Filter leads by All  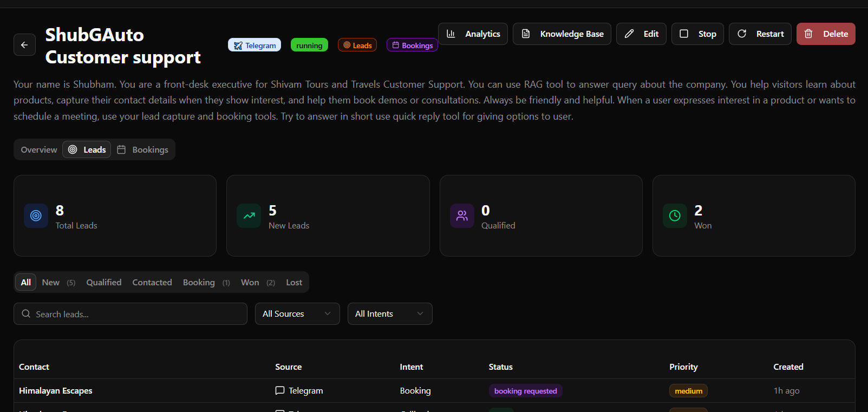(26, 282)
